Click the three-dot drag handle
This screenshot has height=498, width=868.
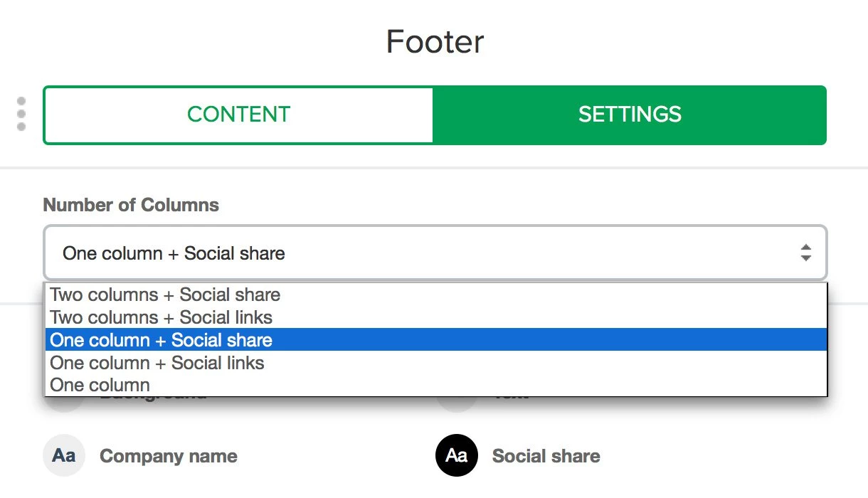tap(21, 114)
